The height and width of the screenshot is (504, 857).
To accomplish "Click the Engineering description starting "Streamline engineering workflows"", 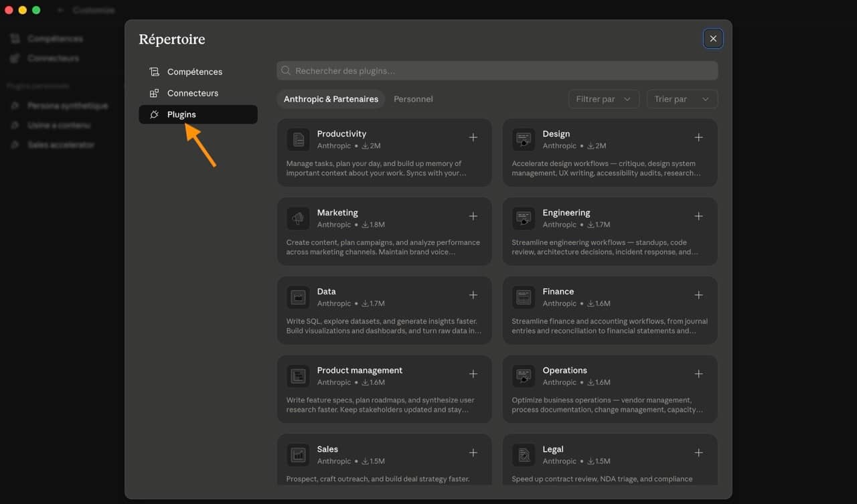I will [x=605, y=247].
